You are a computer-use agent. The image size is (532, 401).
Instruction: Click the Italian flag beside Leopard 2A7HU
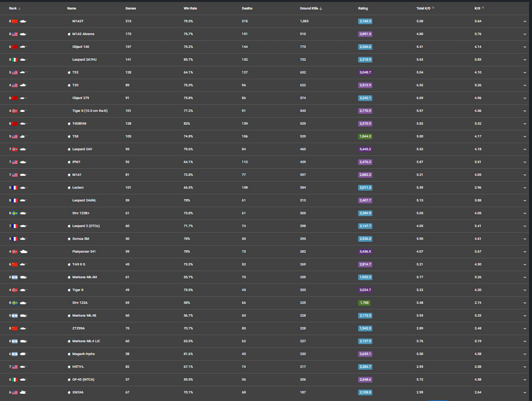[15, 60]
